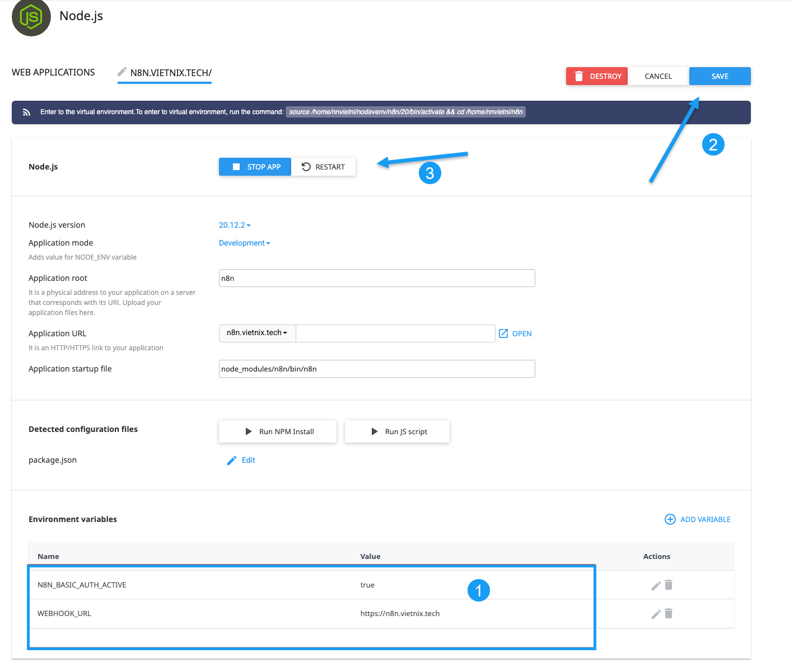This screenshot has width=794, height=672.
Task: Edit the N8N_BASIC_AUTH_ACTIVE variable pencil icon
Action: [x=656, y=586]
